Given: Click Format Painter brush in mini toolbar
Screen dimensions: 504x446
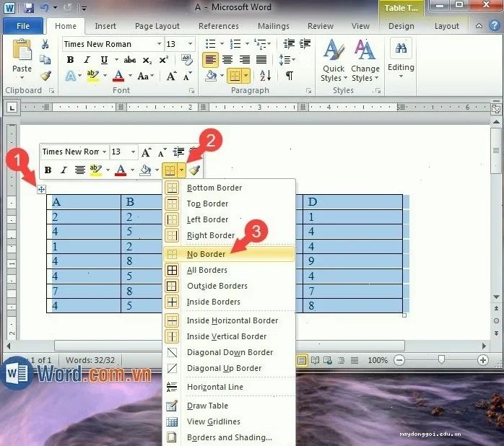Looking at the screenshot, I should click(194, 170).
